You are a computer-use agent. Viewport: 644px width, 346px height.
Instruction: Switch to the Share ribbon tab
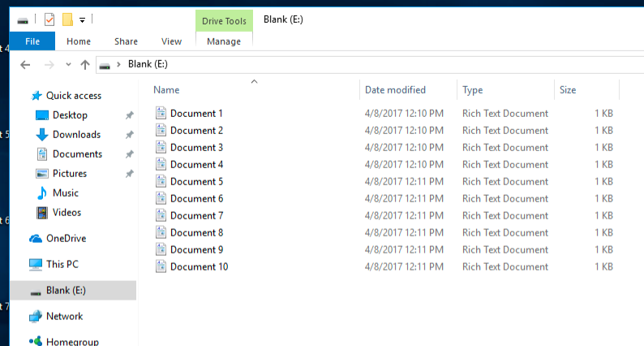click(126, 41)
